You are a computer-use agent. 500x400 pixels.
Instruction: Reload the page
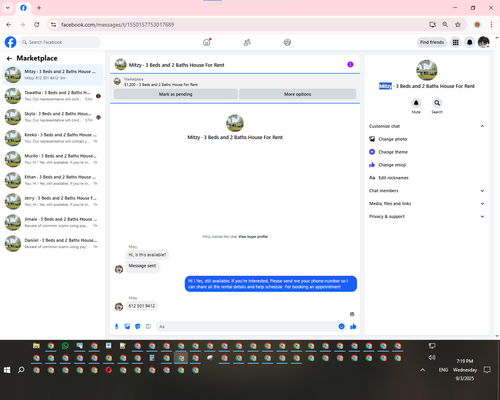[x=37, y=25]
